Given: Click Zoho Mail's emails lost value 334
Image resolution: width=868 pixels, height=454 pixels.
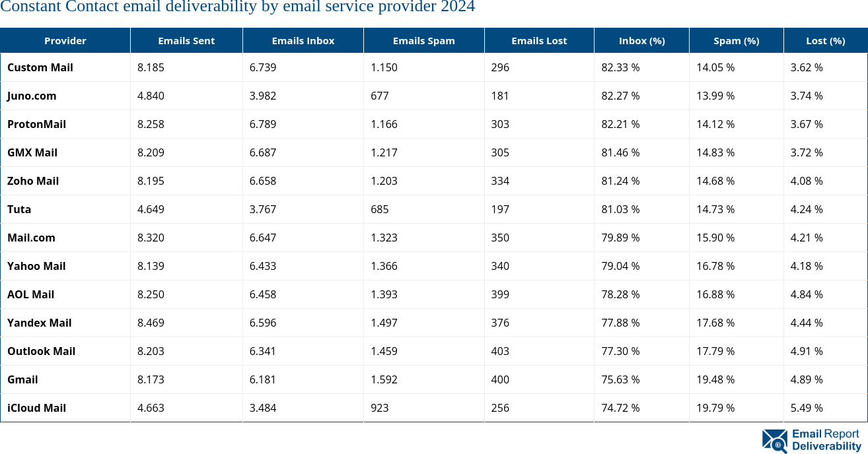Looking at the screenshot, I should click(x=500, y=181).
